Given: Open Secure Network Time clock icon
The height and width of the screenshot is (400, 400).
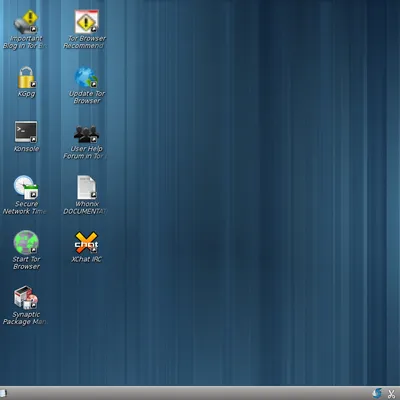Looking at the screenshot, I should pos(26,187).
